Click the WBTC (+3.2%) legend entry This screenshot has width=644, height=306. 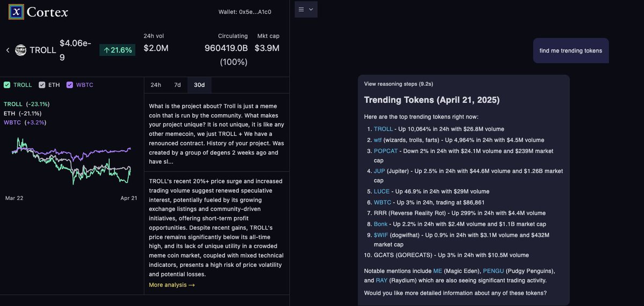[25, 122]
